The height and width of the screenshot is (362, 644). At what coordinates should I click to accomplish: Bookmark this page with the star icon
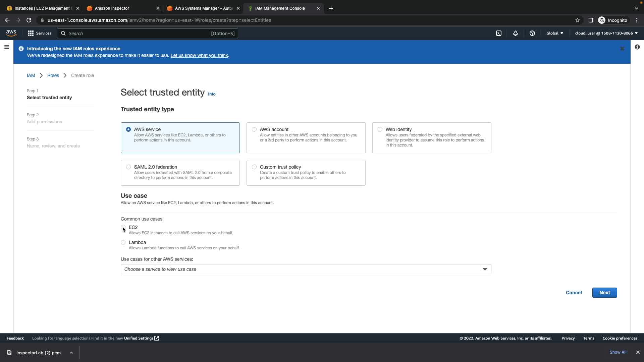577,20
